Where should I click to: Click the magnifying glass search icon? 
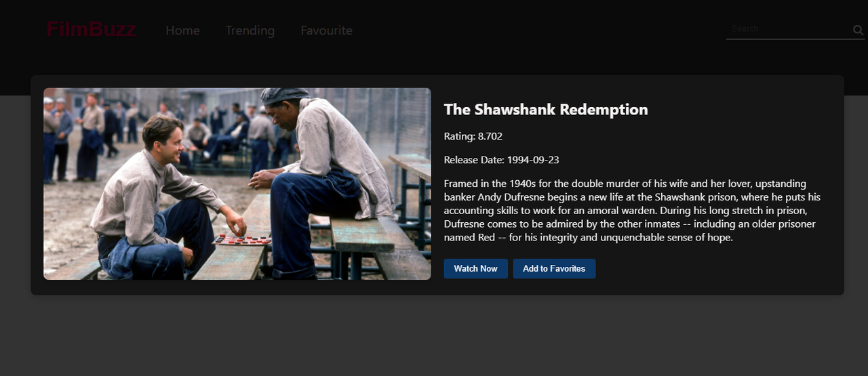[x=858, y=30]
